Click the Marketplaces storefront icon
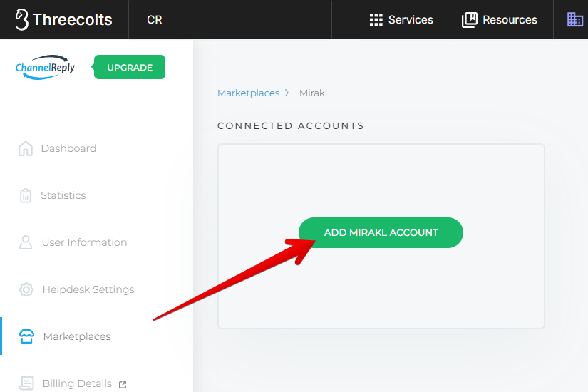Viewport: 588px width, 392px height. click(26, 336)
